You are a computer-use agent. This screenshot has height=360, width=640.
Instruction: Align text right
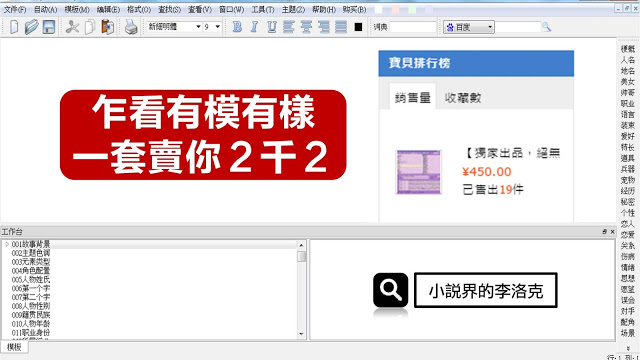324,27
